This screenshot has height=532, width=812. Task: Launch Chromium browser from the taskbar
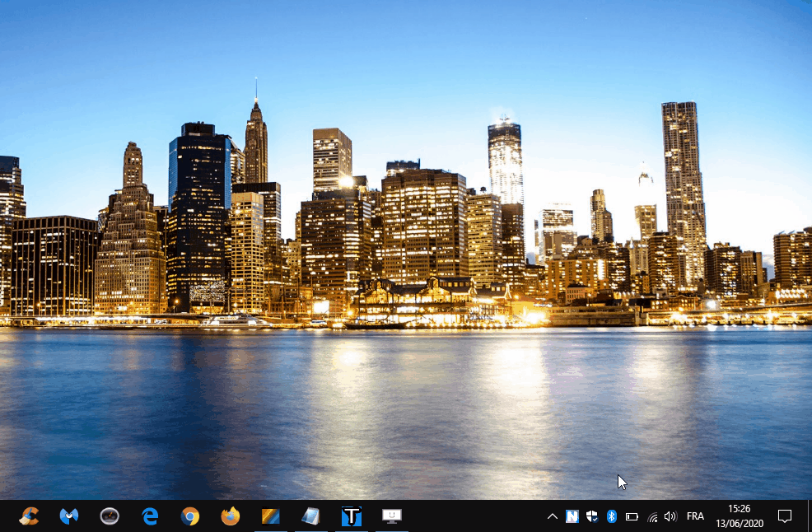(190, 516)
